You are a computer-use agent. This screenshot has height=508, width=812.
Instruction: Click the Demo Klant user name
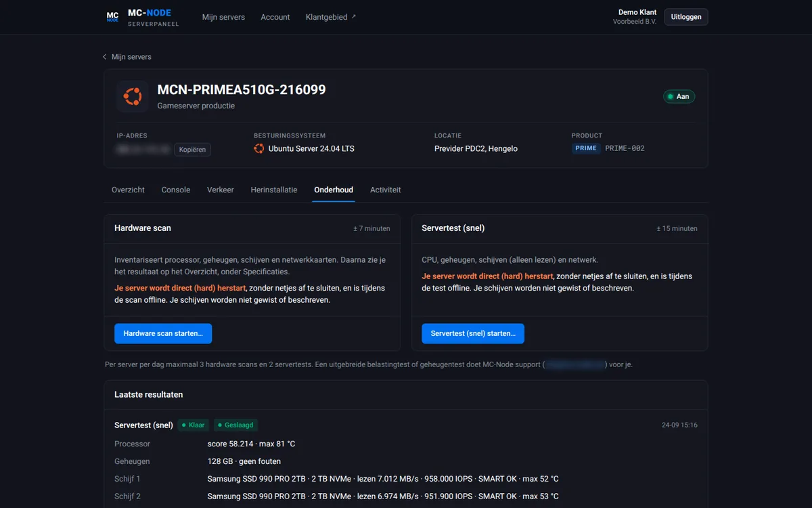[637, 12]
